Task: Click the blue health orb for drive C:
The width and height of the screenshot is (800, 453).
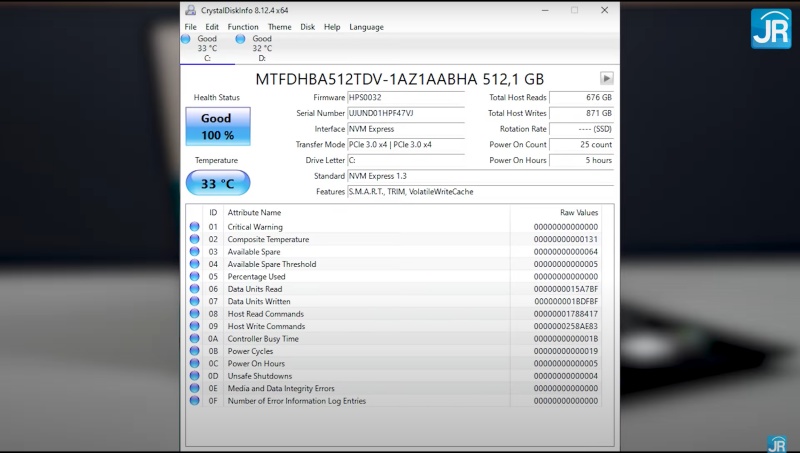Action: (186, 39)
